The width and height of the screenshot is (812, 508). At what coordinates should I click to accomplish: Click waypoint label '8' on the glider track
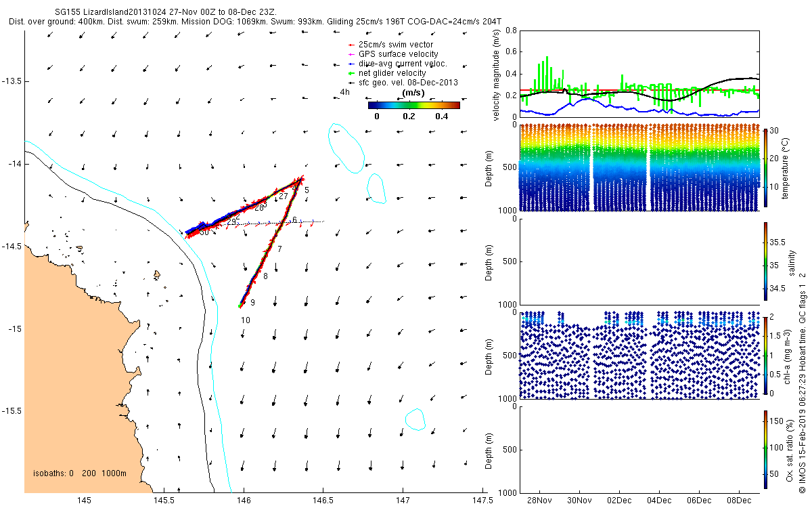point(265,276)
